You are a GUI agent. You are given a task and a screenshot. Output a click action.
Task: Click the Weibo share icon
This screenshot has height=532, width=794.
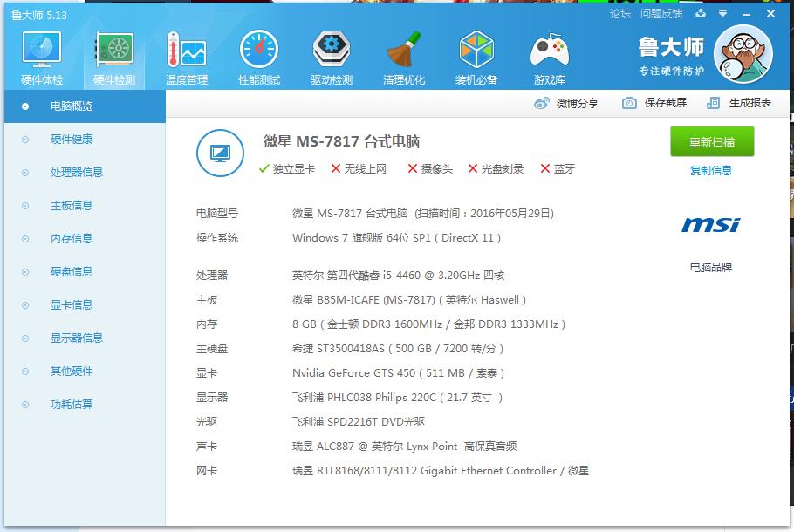tap(541, 103)
